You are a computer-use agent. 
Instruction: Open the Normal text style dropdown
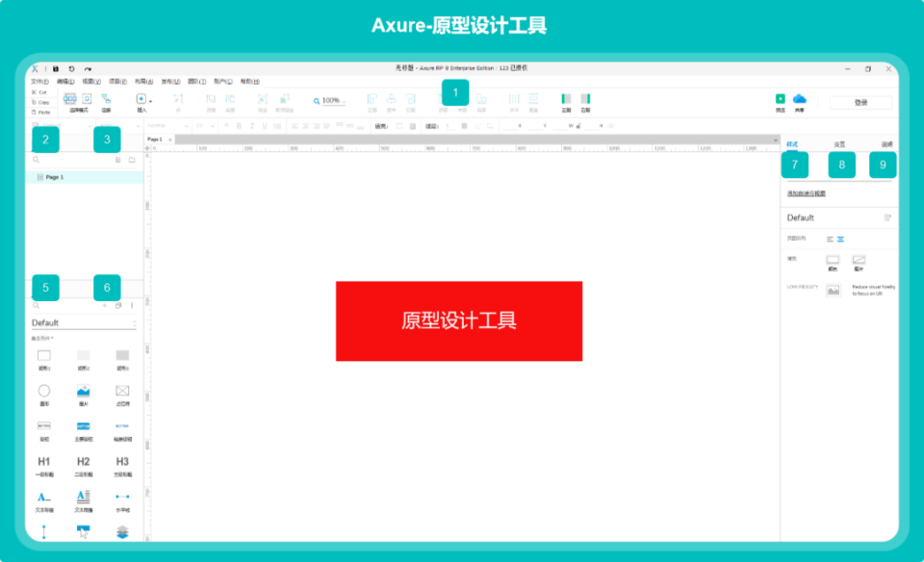pos(167,125)
